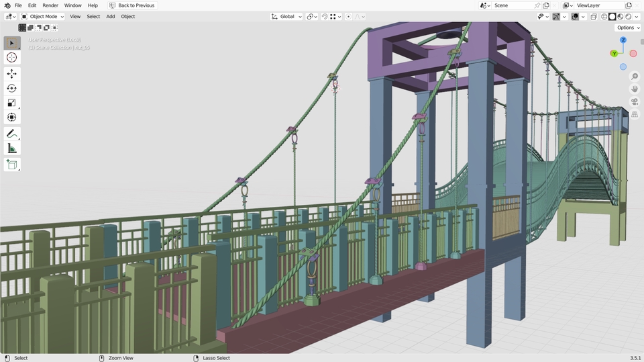The height and width of the screenshot is (362, 644).
Task: Pick the Annotate pencil tool
Action: [12, 134]
